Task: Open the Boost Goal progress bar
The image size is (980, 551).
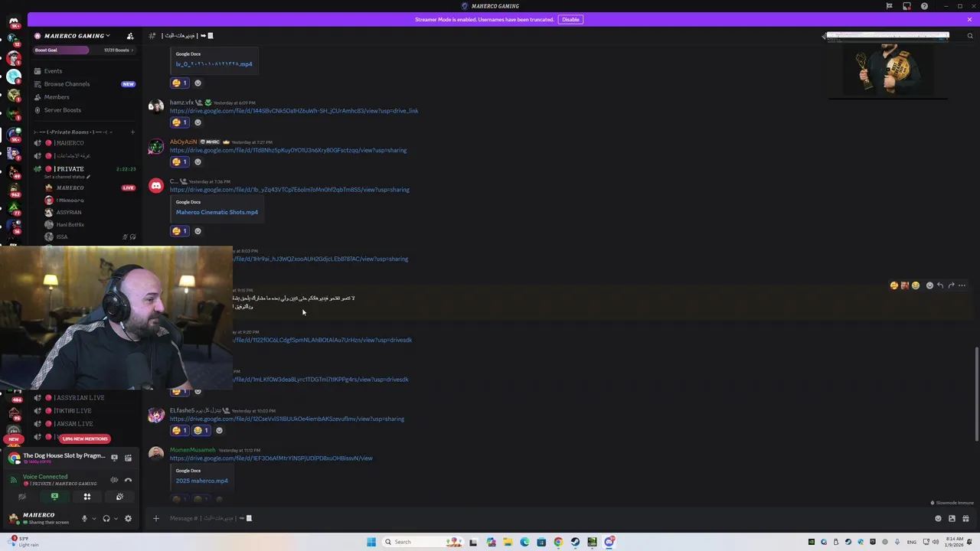Action: tap(84, 51)
